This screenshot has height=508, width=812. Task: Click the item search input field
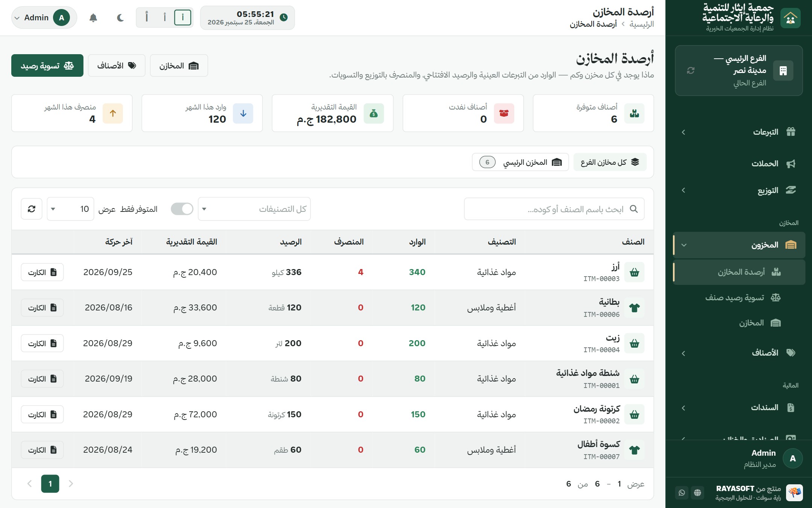(554, 209)
